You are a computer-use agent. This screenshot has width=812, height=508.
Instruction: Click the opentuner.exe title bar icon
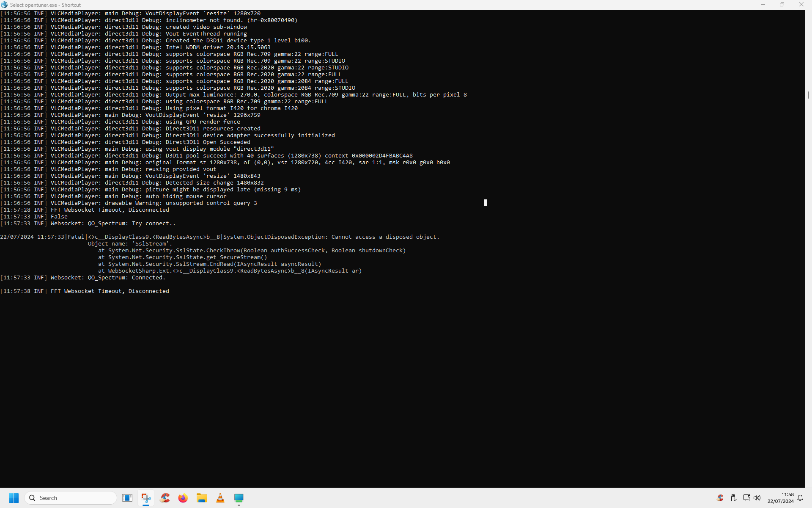coord(4,5)
